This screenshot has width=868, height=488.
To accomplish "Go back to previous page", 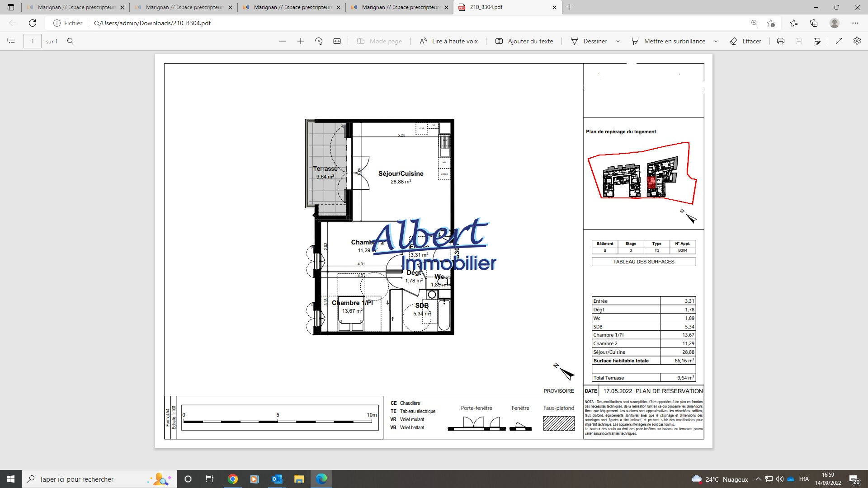I will [13, 23].
